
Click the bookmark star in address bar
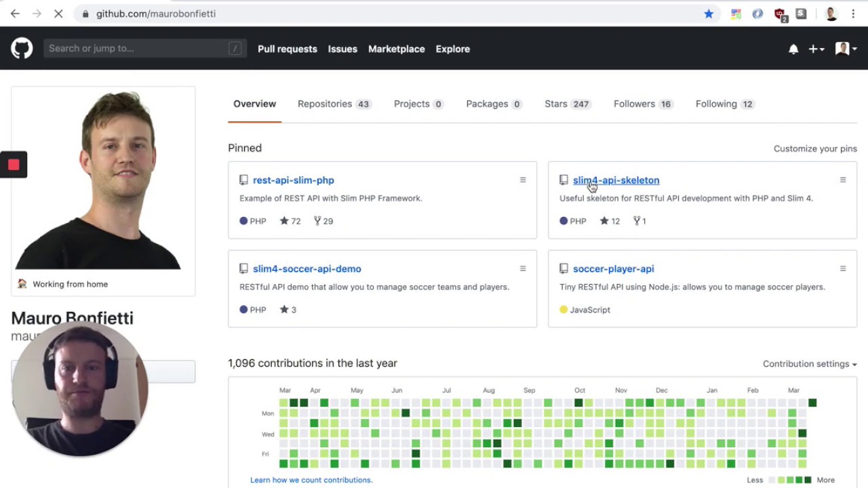[x=709, y=14]
